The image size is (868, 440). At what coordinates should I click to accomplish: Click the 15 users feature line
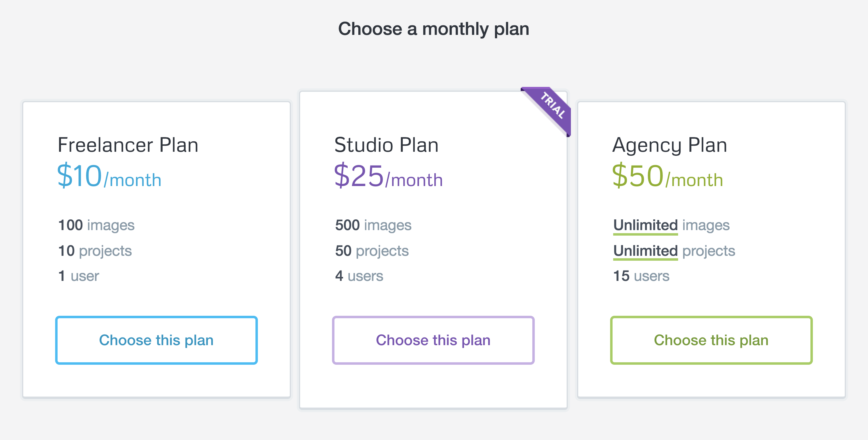point(641,276)
